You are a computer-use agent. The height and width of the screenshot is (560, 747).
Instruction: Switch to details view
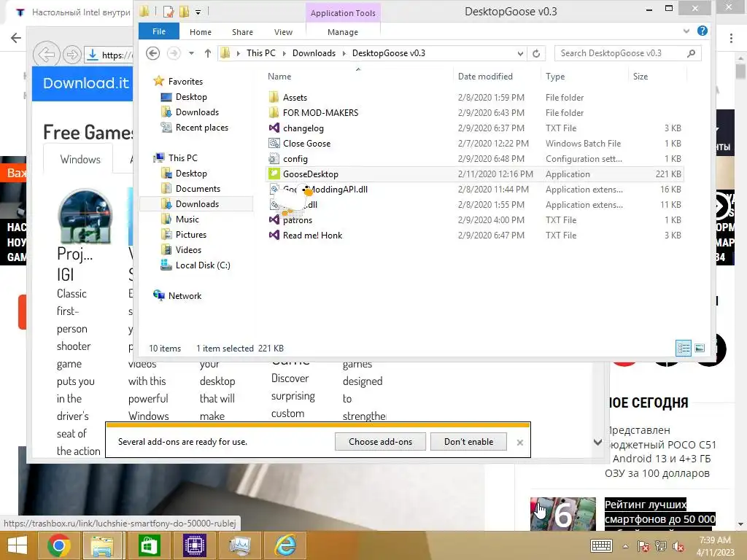(x=683, y=348)
